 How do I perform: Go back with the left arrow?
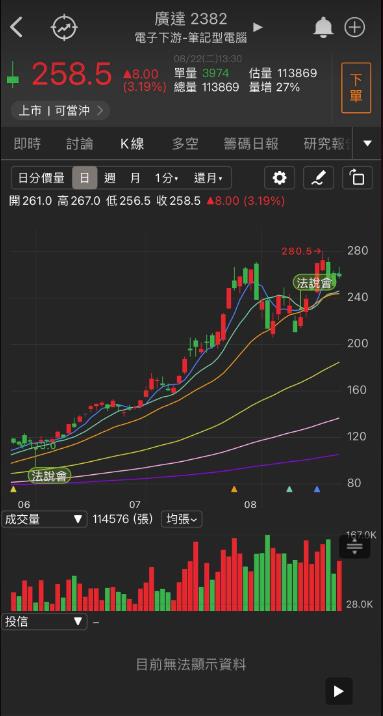(16, 28)
